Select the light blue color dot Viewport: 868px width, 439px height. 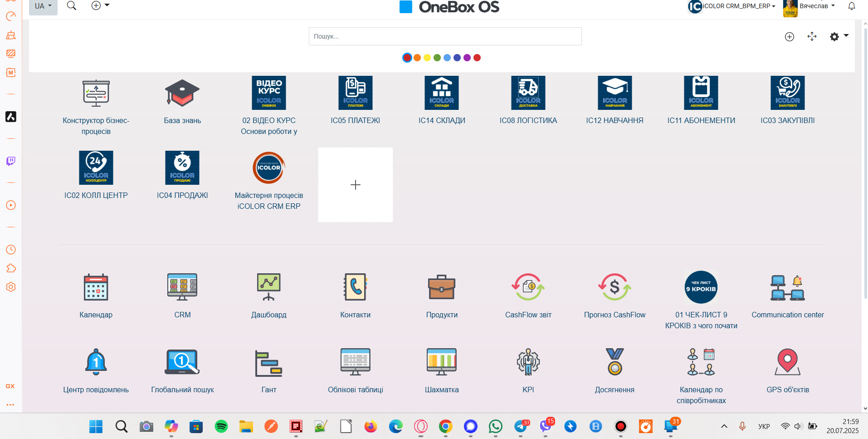(x=447, y=58)
